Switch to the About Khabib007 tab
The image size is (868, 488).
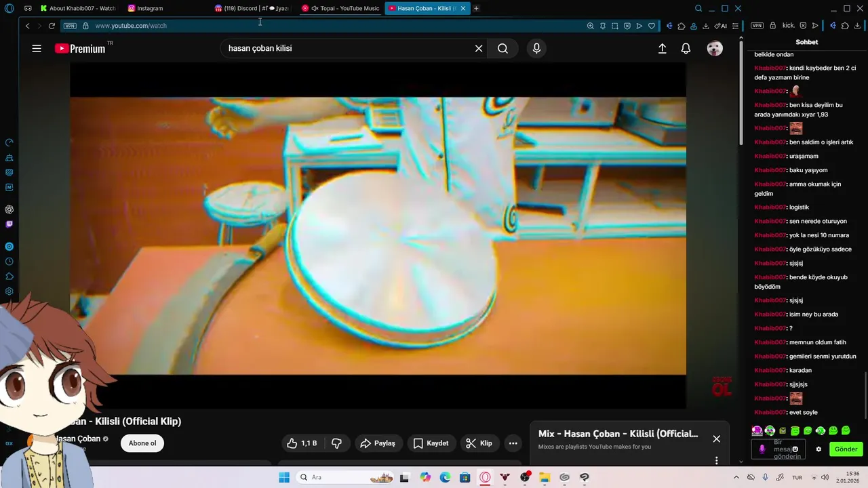[77, 8]
